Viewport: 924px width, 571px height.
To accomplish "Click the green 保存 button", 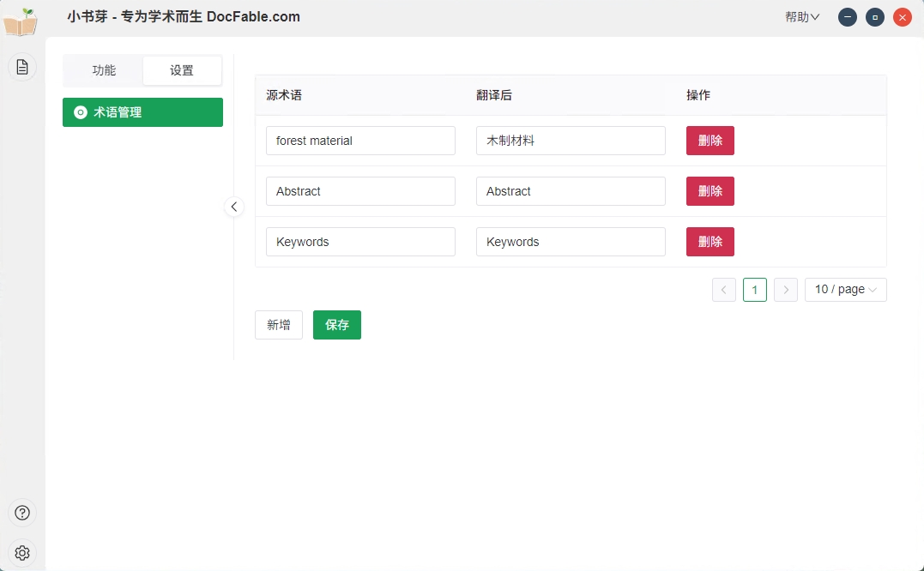I will pyautogui.click(x=337, y=325).
